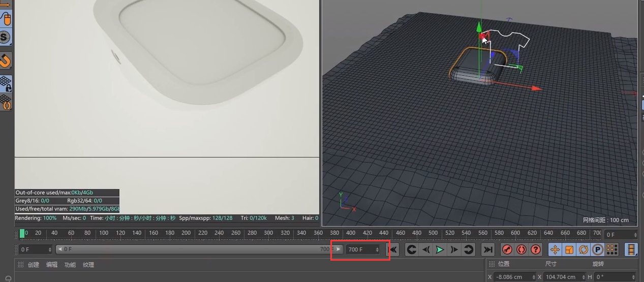Step forward one frame

coord(454,249)
